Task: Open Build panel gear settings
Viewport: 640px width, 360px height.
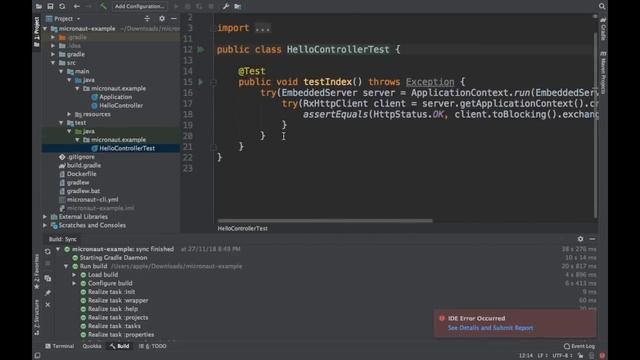Action: click(x=580, y=239)
